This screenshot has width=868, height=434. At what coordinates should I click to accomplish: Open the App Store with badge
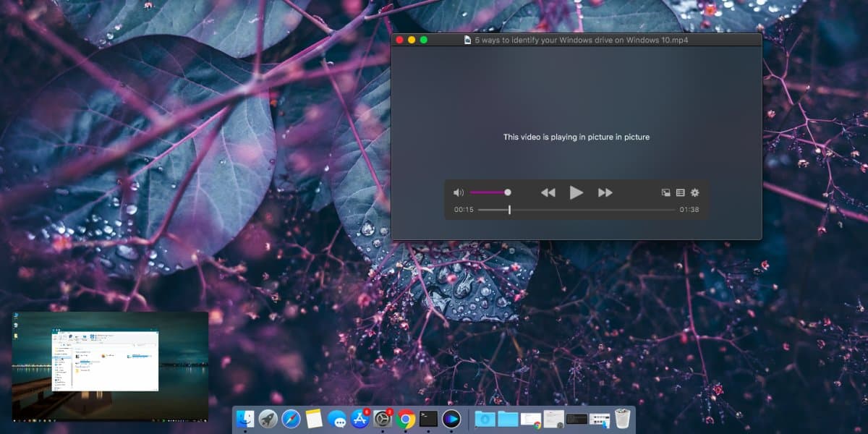(x=359, y=418)
